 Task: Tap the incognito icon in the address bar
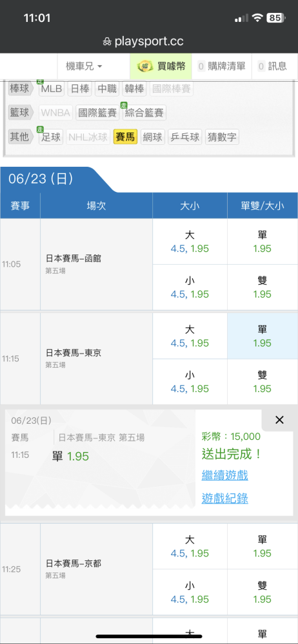(108, 41)
